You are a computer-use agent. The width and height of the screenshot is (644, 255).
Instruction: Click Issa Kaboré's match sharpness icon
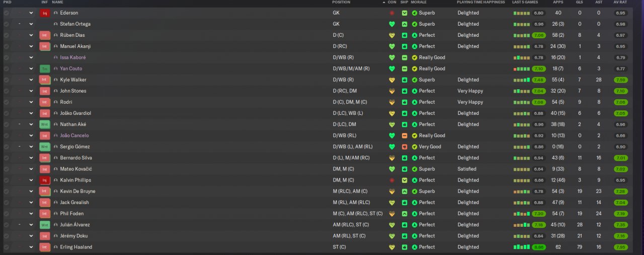pyautogui.click(x=405, y=57)
